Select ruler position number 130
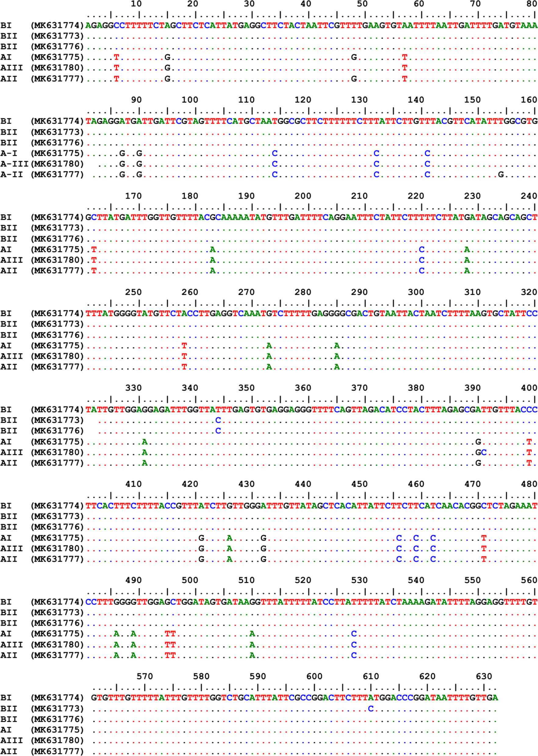538x756 pixels. tap(360, 100)
